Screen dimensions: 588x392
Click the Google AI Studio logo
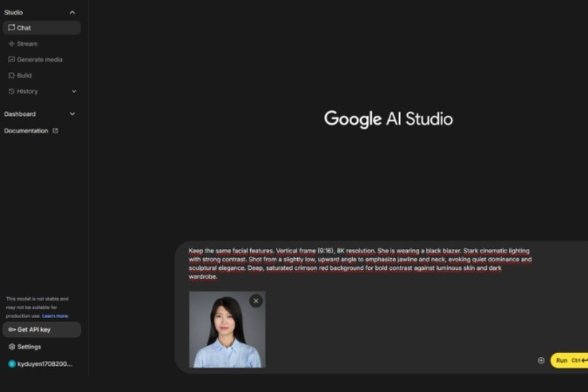388,119
